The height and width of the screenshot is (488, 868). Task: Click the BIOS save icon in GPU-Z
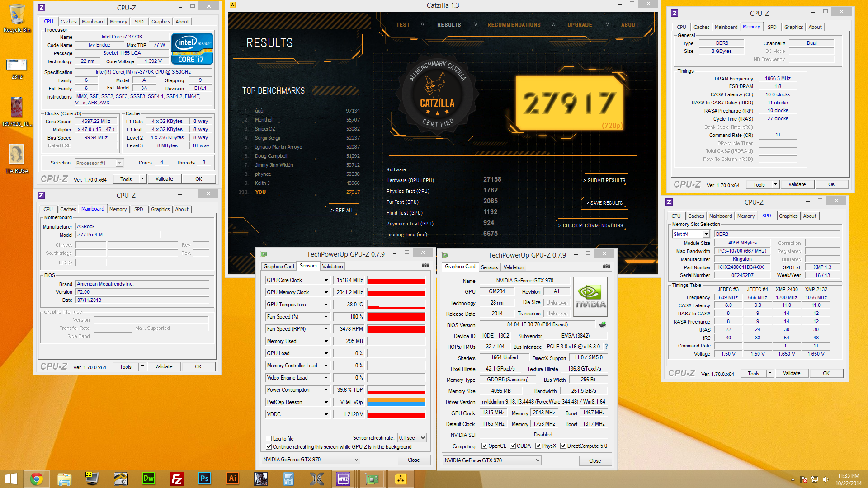(x=602, y=324)
